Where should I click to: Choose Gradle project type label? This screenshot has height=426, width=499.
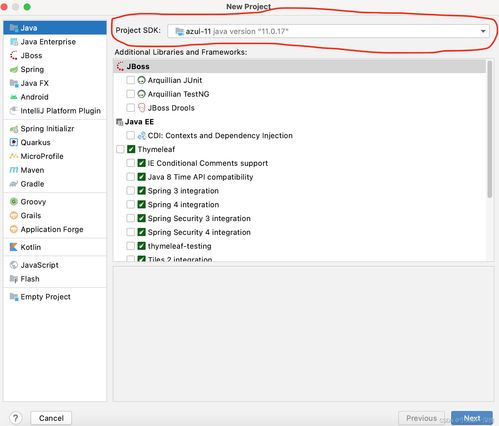point(32,184)
